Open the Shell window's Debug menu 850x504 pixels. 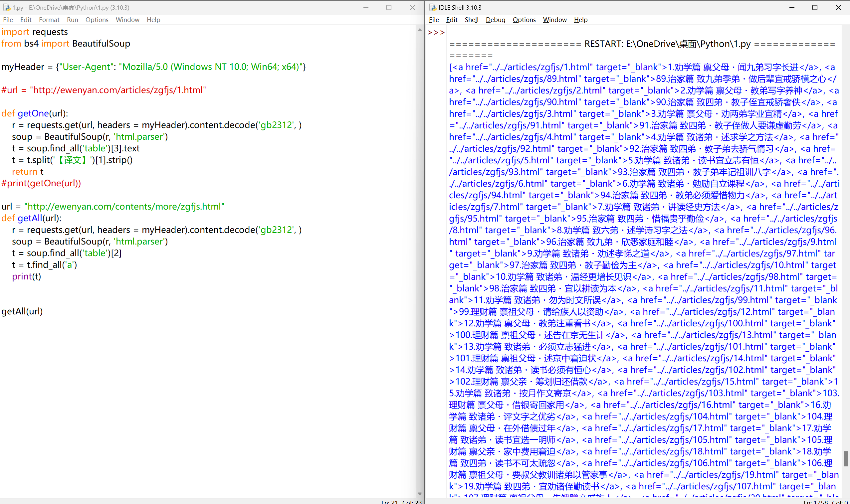[x=495, y=20]
